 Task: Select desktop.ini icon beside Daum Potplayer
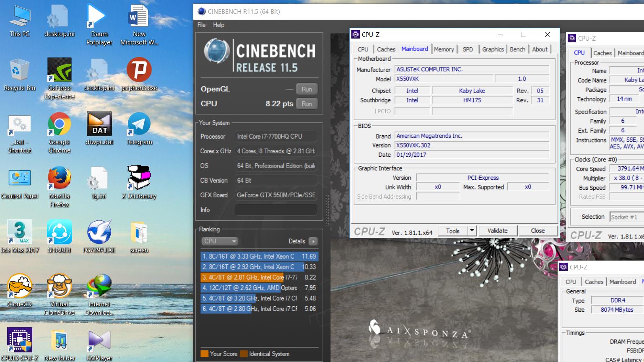tap(60, 21)
